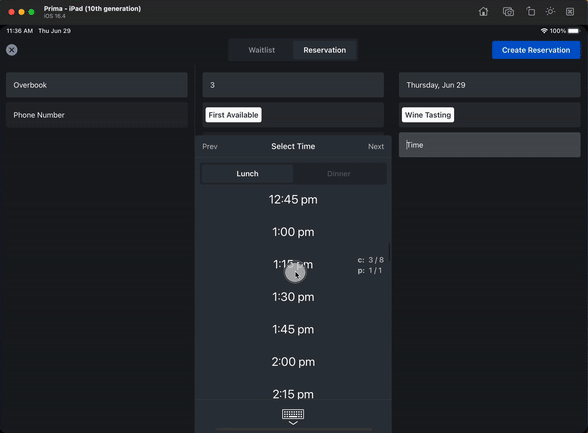The image size is (588, 433).
Task: Rotate the device with the rotate icon
Action: coord(530,12)
